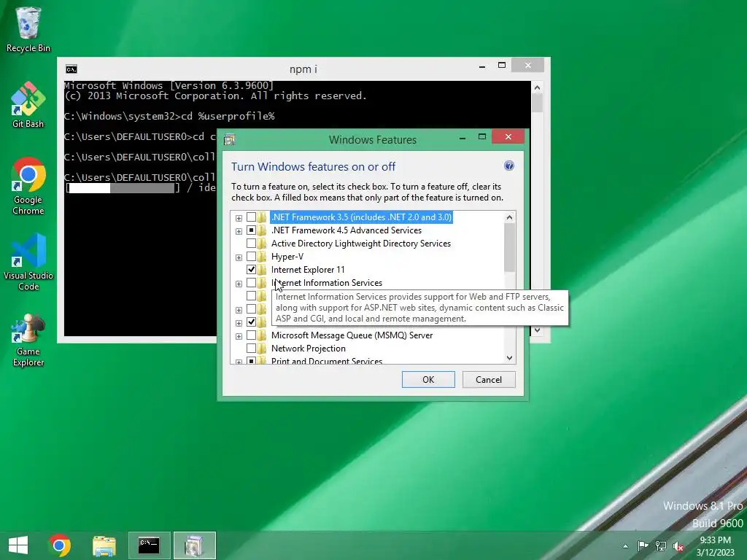
Task: Check the .NET Framework 3.5 checkbox
Action: [x=251, y=217]
